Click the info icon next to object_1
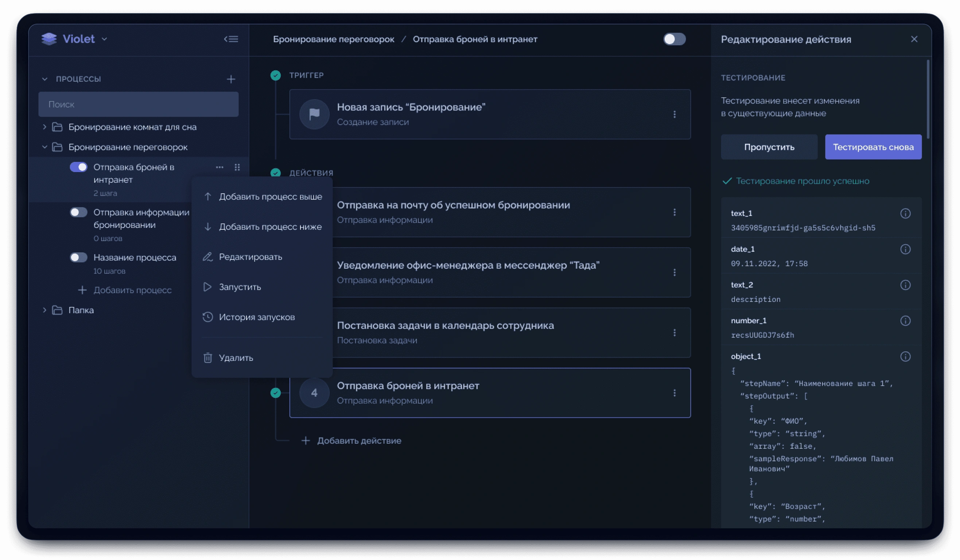The image size is (960, 560). tap(905, 357)
